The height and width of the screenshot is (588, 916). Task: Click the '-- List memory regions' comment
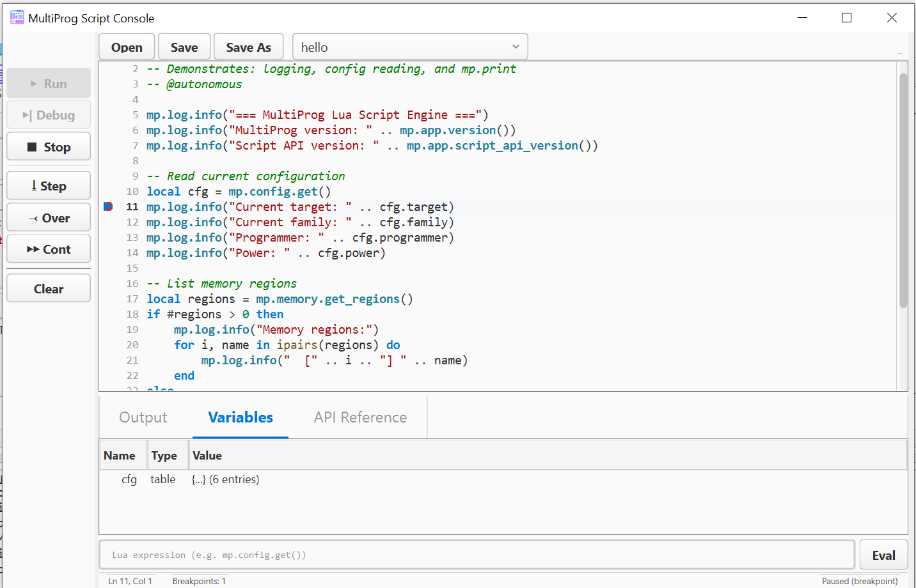[222, 283]
